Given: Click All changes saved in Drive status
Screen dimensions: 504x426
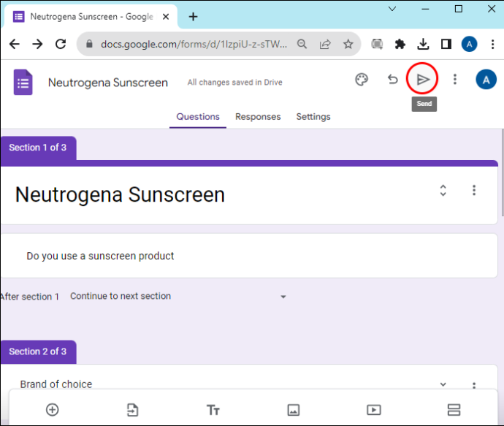Looking at the screenshot, I should point(235,83).
